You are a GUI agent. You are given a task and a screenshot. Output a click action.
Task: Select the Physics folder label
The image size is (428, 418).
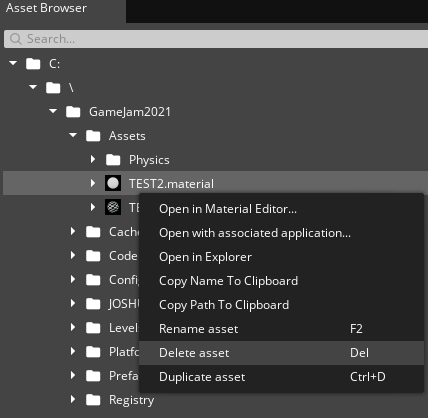point(149,160)
